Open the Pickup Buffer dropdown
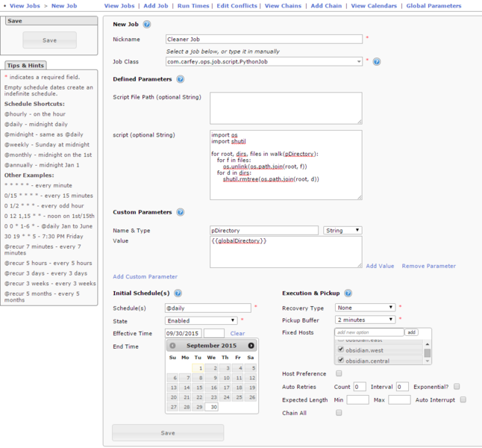 365,320
